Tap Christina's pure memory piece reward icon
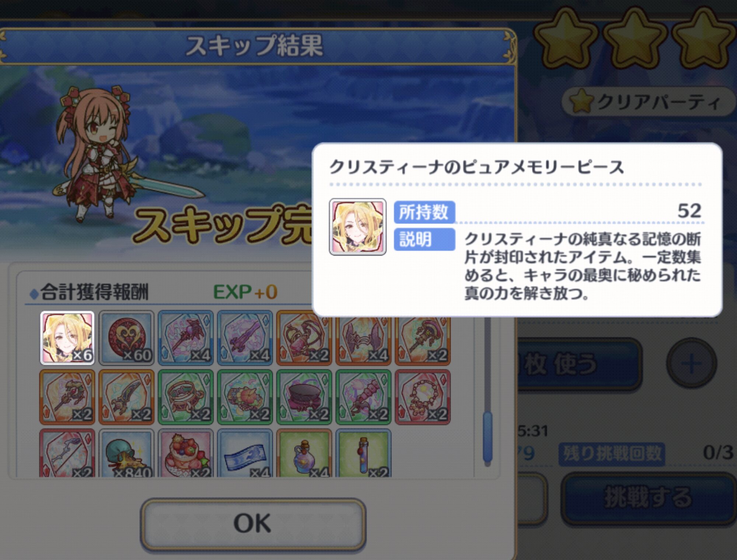This screenshot has width=737, height=560. pos(67,338)
